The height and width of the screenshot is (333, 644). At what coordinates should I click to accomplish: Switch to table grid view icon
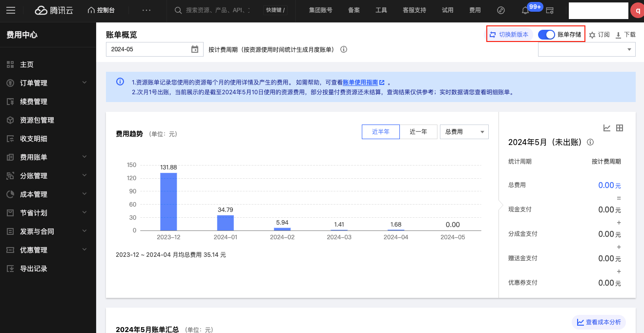[620, 128]
